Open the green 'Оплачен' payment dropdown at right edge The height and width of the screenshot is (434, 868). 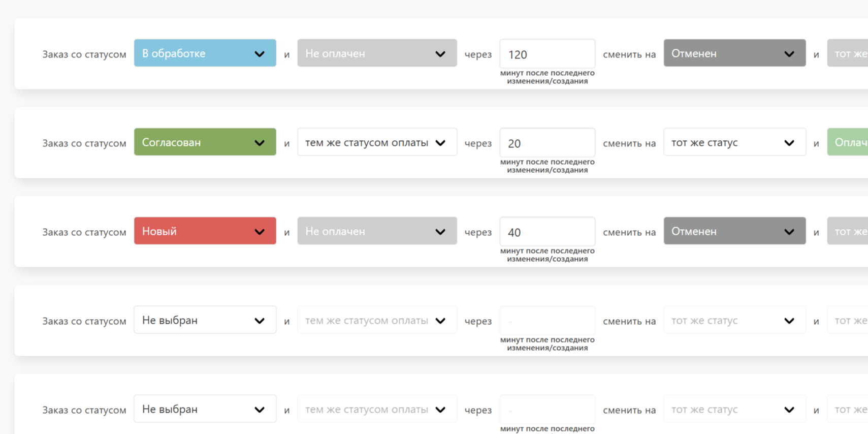pyautogui.click(x=848, y=142)
